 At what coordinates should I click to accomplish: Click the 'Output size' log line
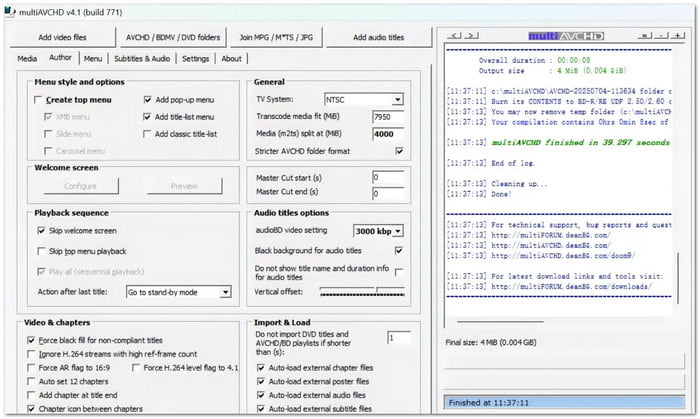click(x=552, y=71)
